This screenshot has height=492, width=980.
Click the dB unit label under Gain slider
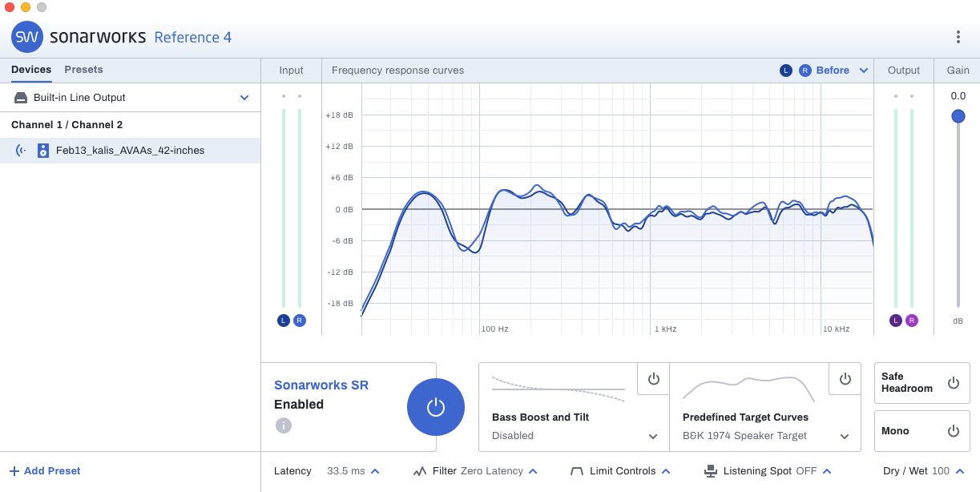tap(958, 321)
